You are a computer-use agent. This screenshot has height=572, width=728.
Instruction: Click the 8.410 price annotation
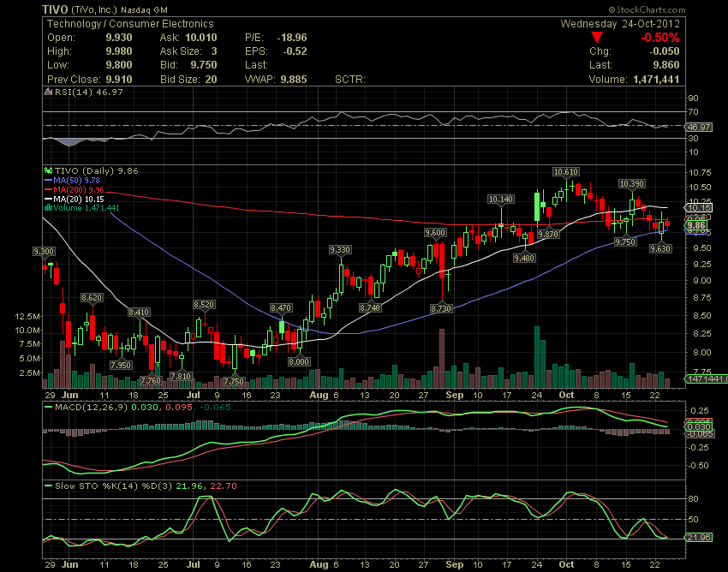(x=139, y=312)
